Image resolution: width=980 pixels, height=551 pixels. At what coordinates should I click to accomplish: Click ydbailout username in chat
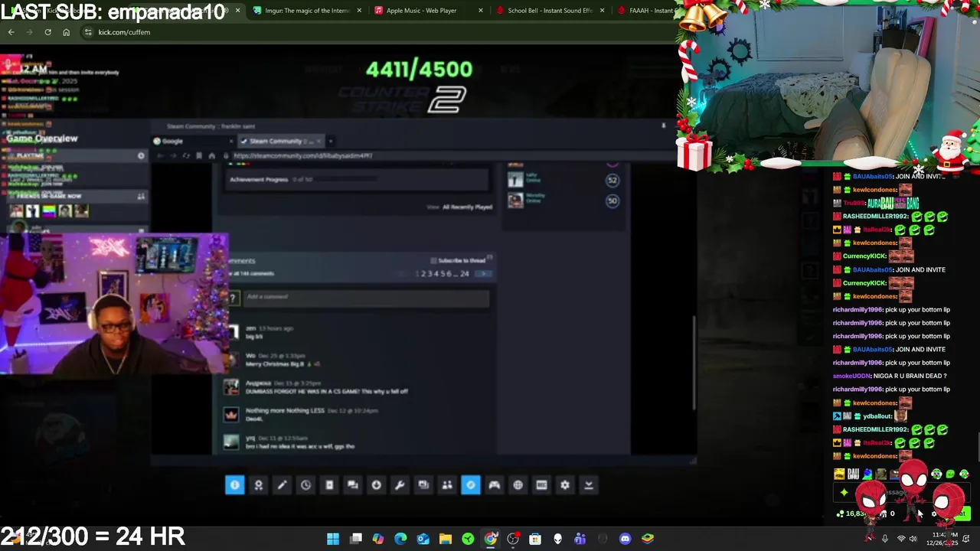(x=877, y=416)
